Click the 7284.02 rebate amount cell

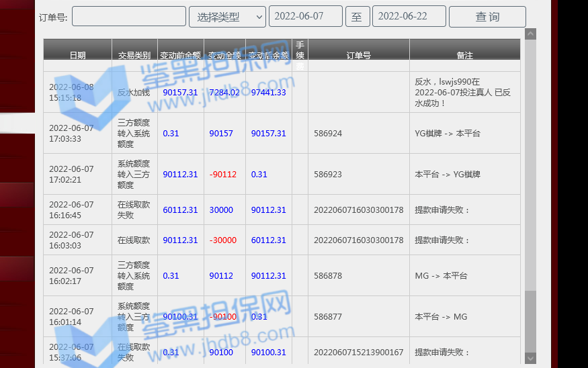pos(224,93)
